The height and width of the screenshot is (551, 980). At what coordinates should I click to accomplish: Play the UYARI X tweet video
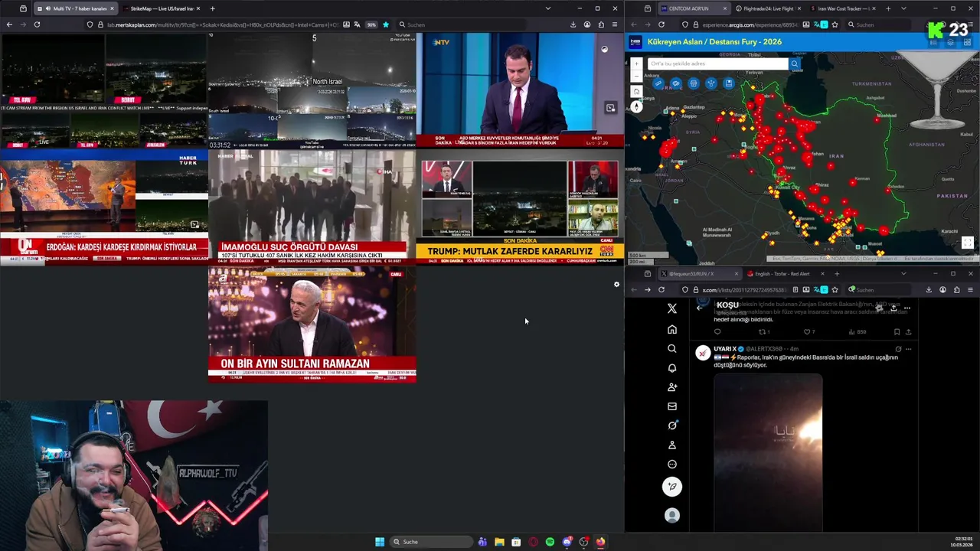point(768,452)
